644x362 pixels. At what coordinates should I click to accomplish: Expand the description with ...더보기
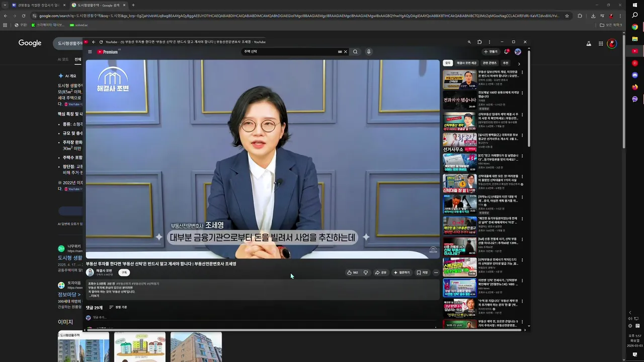click(x=94, y=296)
